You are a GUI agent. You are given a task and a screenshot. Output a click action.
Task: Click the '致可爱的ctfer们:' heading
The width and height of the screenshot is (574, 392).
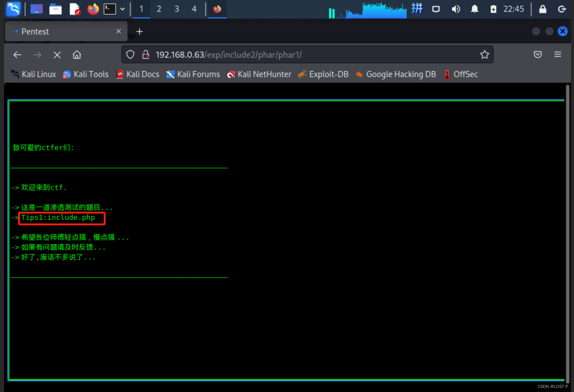43,148
